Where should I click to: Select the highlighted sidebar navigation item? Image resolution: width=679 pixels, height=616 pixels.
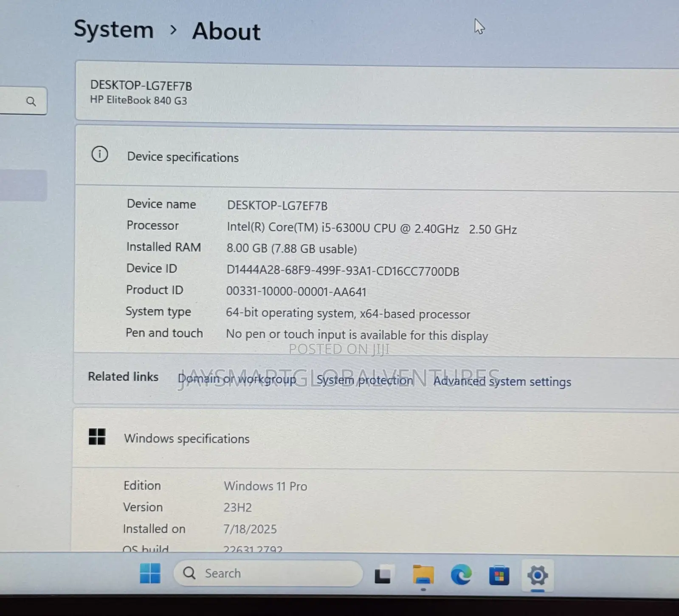[x=23, y=185]
